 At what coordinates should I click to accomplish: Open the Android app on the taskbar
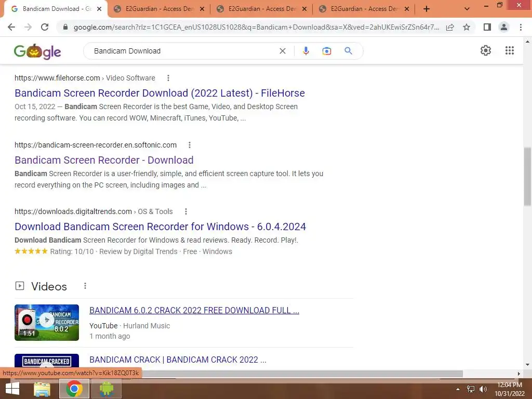[x=106, y=389]
